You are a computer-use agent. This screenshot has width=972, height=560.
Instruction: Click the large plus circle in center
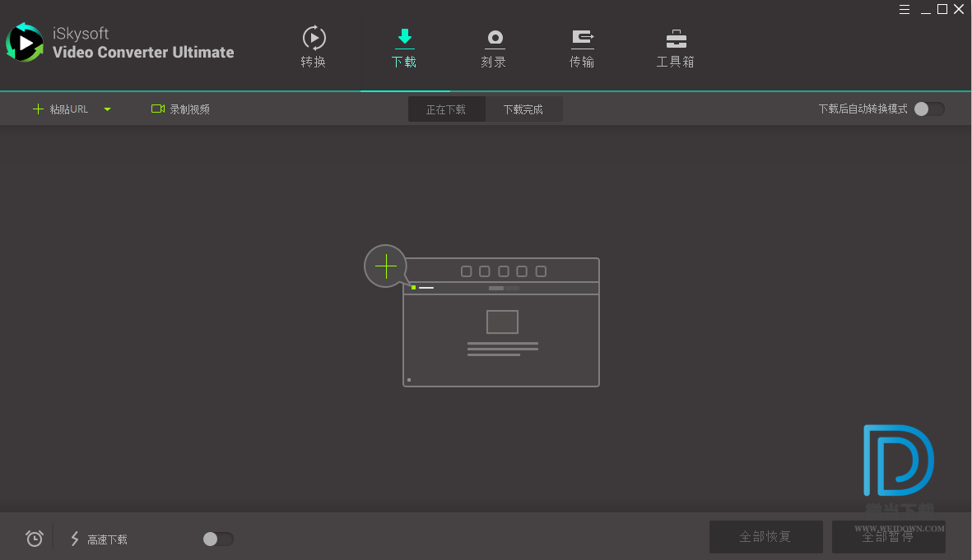[x=385, y=266]
